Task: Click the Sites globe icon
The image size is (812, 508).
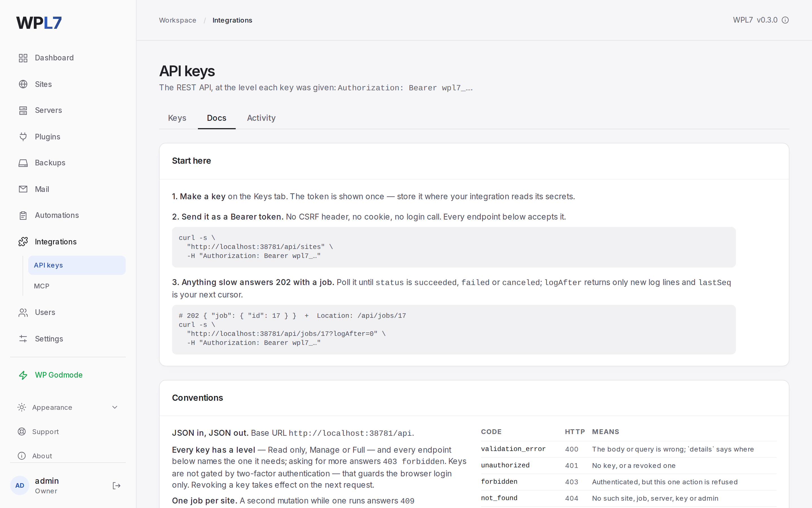Action: (23, 84)
